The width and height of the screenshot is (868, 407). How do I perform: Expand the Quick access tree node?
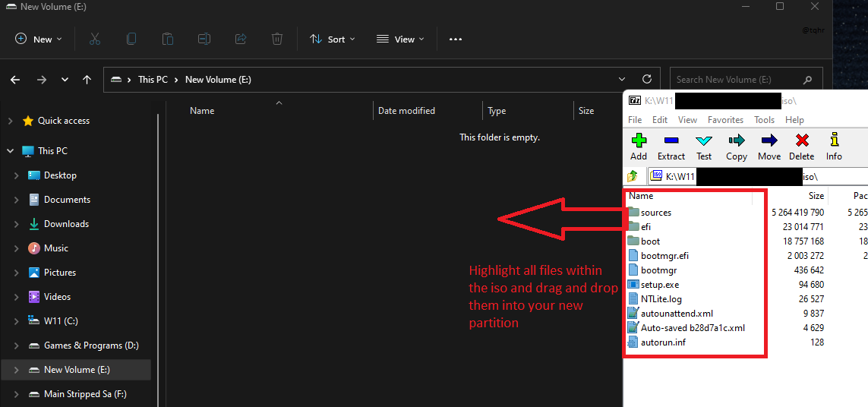(10, 121)
